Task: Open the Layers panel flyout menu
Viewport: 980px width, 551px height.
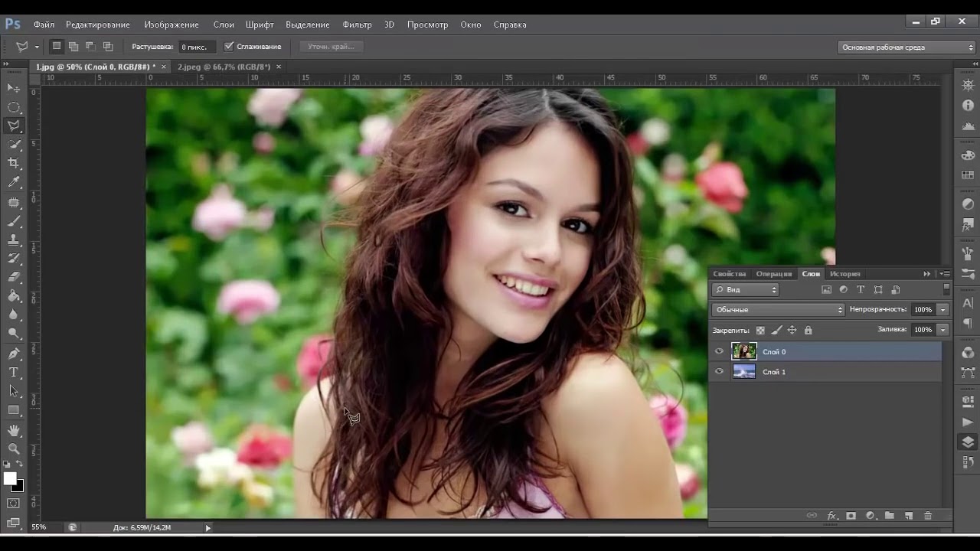Action: 944,274
